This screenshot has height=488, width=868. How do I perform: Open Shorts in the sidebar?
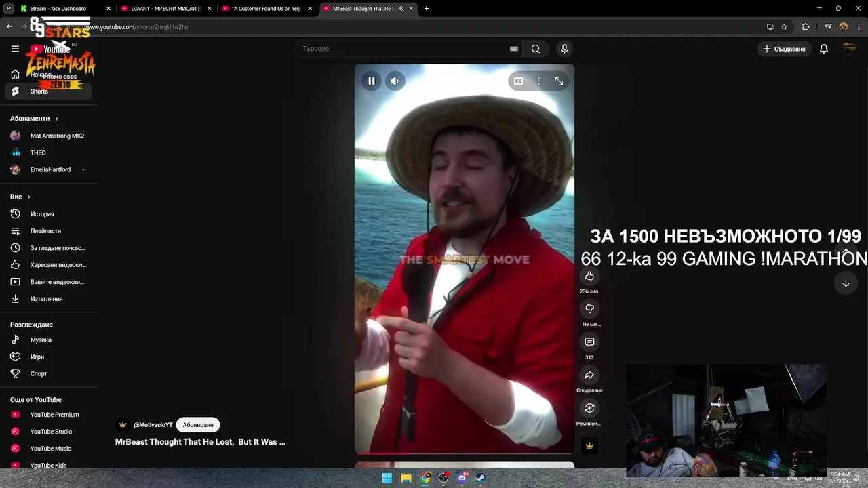(48, 91)
